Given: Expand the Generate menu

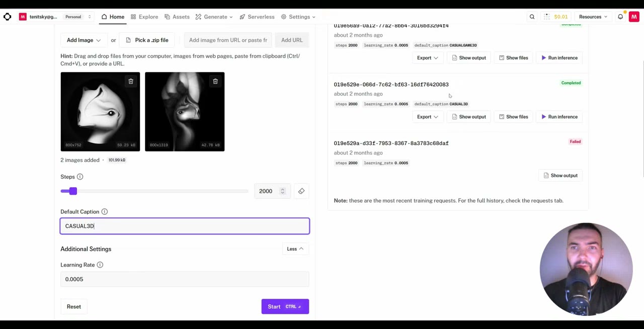Looking at the screenshot, I should [x=215, y=17].
